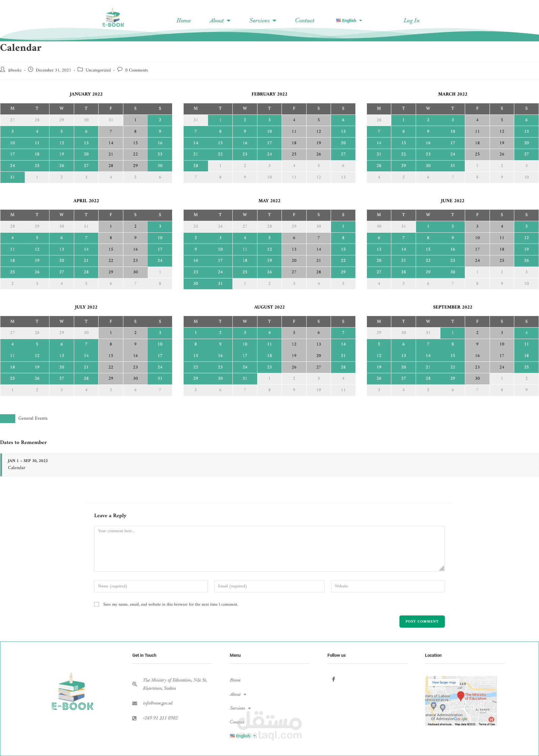Open Contact from the footer menu
Screen dimensions: 539x756
coord(237,722)
